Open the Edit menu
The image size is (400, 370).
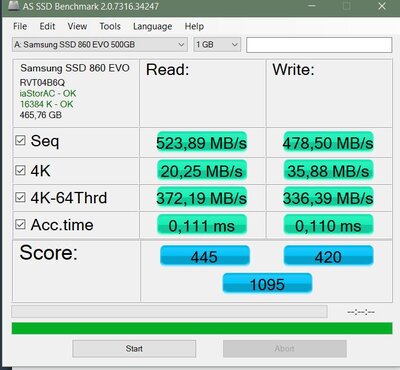click(x=47, y=26)
